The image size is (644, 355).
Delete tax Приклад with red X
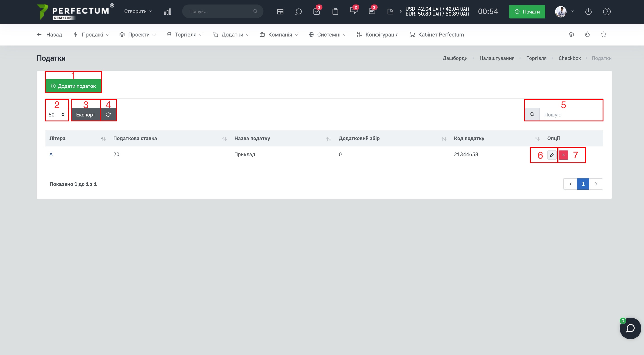(x=563, y=155)
